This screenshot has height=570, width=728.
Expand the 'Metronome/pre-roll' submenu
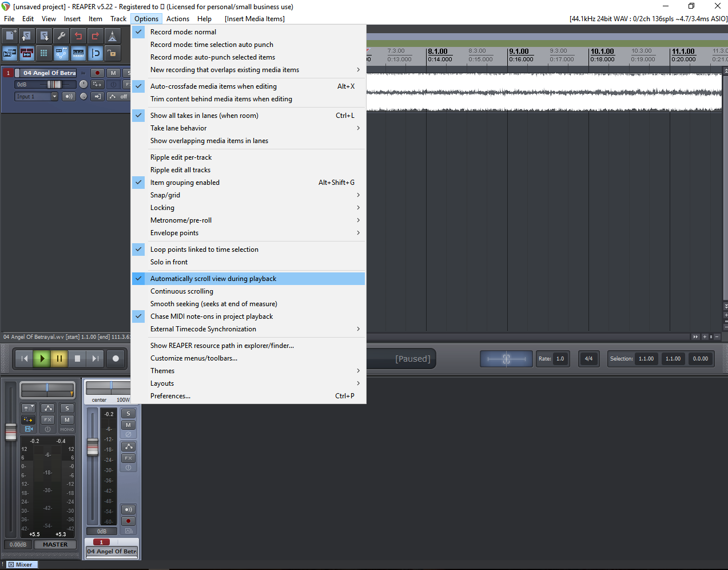tap(248, 220)
